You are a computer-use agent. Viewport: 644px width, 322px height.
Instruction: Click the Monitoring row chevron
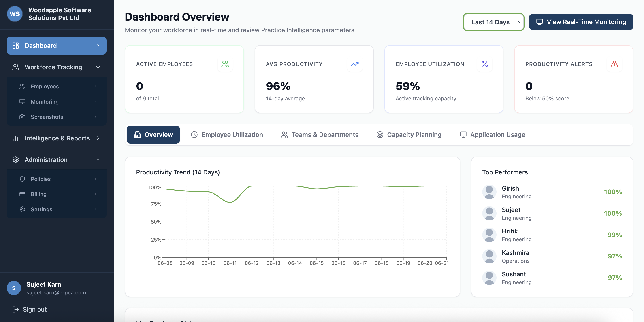[x=95, y=102]
